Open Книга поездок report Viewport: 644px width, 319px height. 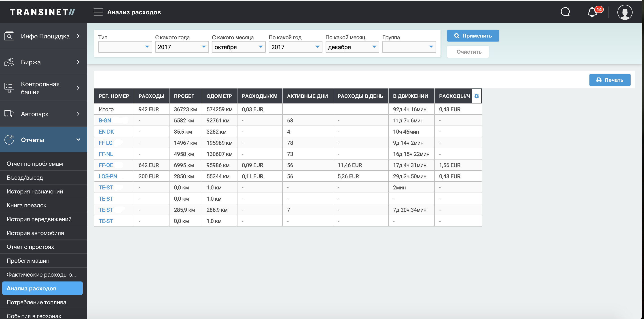27,205
